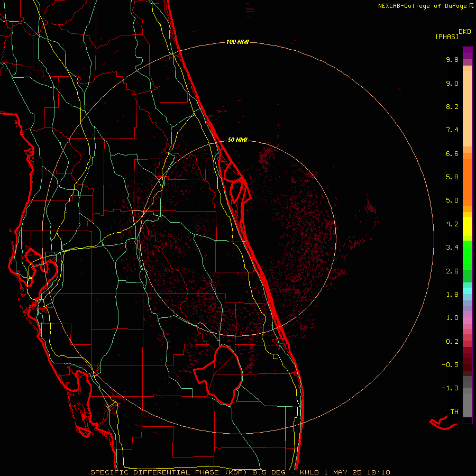This screenshot has width=476, height=476.
Task: Click the 1.8 scale value
Action: 452,295
